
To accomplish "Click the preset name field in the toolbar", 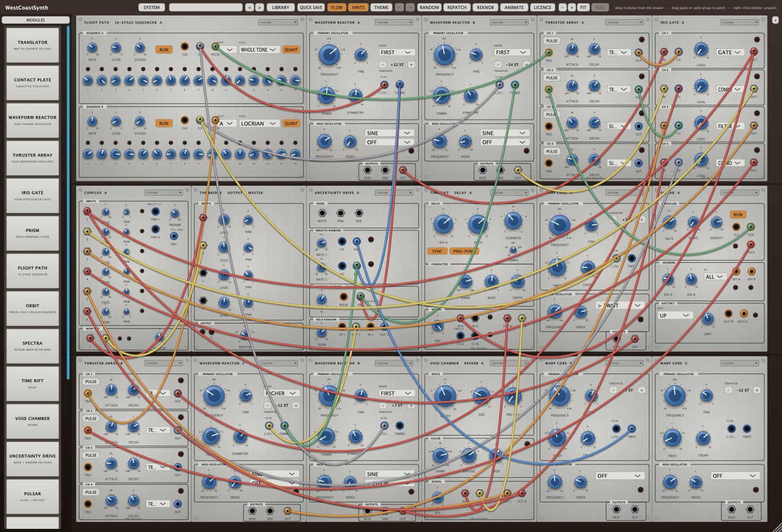I will (205, 7).
